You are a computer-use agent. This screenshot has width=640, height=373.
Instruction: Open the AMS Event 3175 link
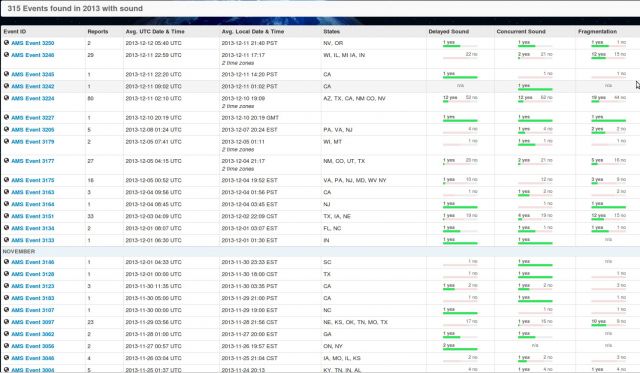click(33, 180)
